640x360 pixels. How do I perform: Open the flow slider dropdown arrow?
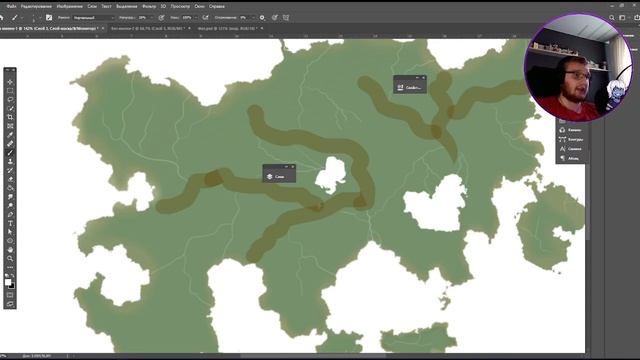tap(196, 18)
